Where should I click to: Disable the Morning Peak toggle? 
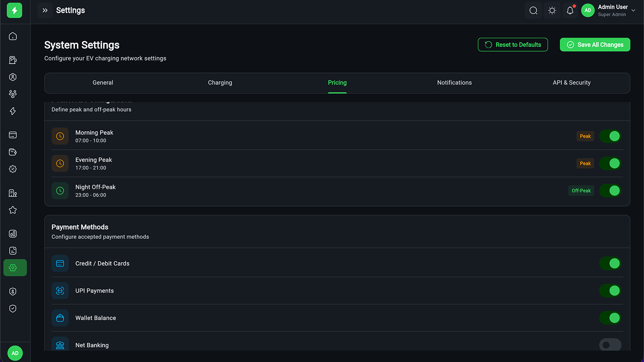[610, 136]
